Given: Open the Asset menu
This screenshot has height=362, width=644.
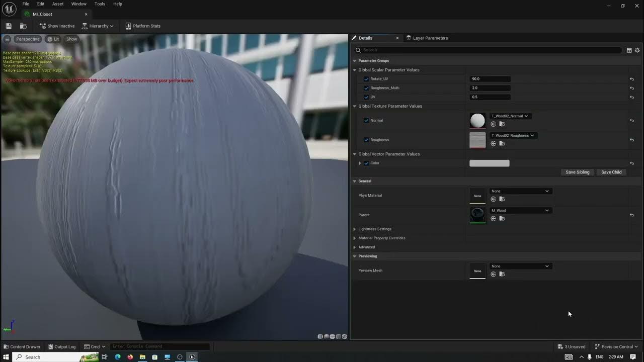Looking at the screenshot, I should pos(58,4).
